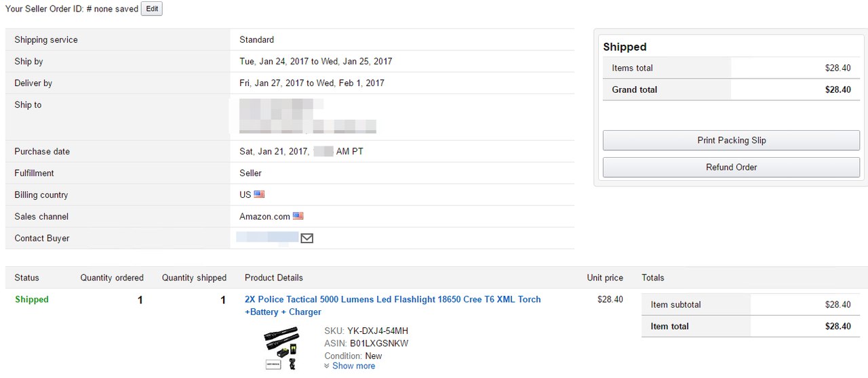
Task: Click the ASIN B01LXGSNKW text
Action: pyautogui.click(x=366, y=343)
